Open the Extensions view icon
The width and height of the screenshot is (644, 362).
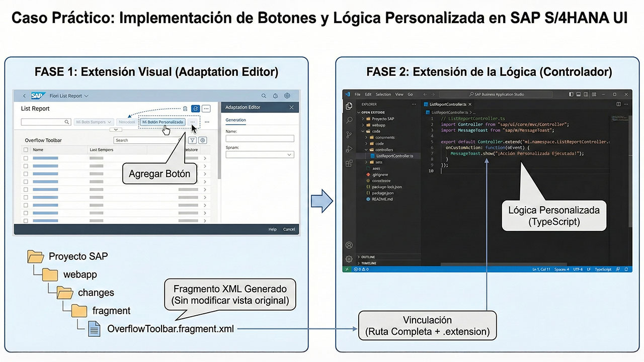click(349, 163)
